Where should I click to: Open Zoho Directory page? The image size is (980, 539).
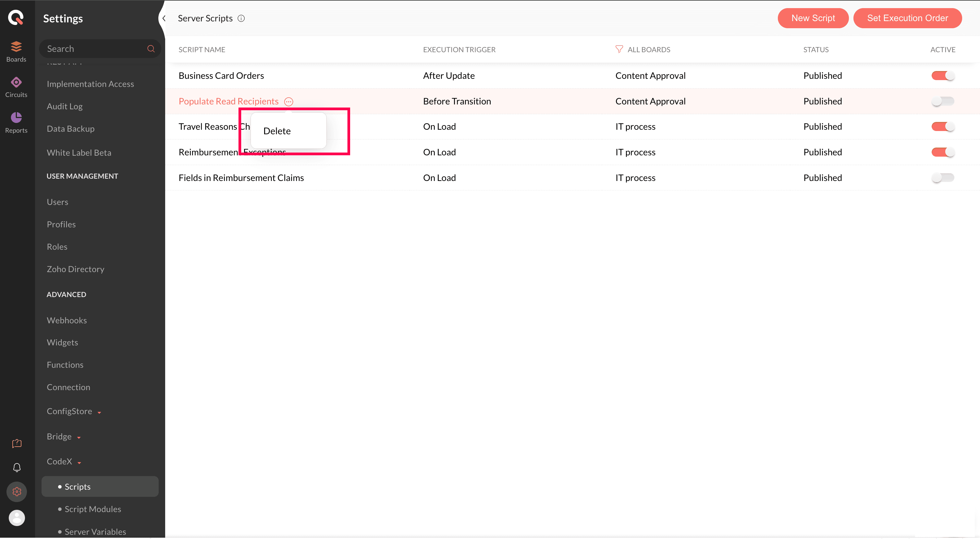(x=75, y=269)
